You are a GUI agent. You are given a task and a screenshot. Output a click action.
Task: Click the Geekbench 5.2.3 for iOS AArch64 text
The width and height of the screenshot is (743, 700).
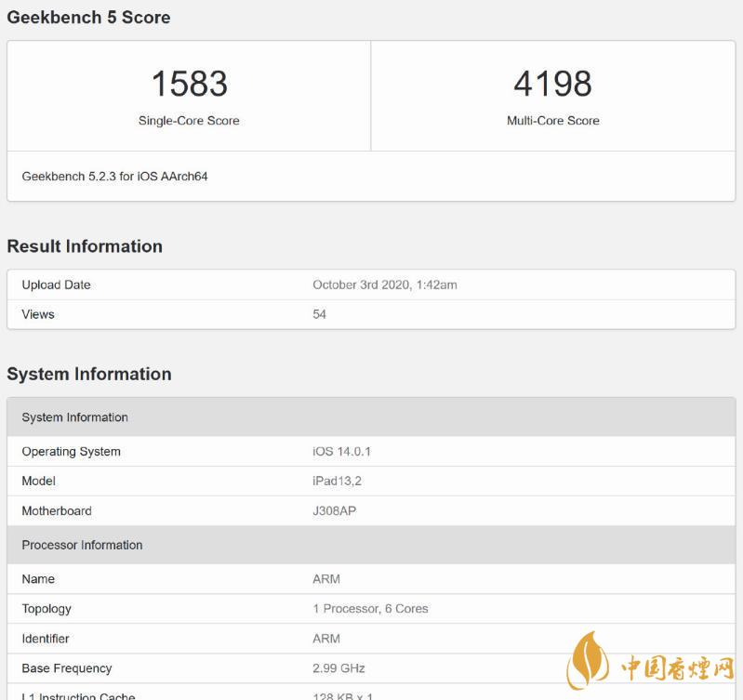click(x=114, y=176)
